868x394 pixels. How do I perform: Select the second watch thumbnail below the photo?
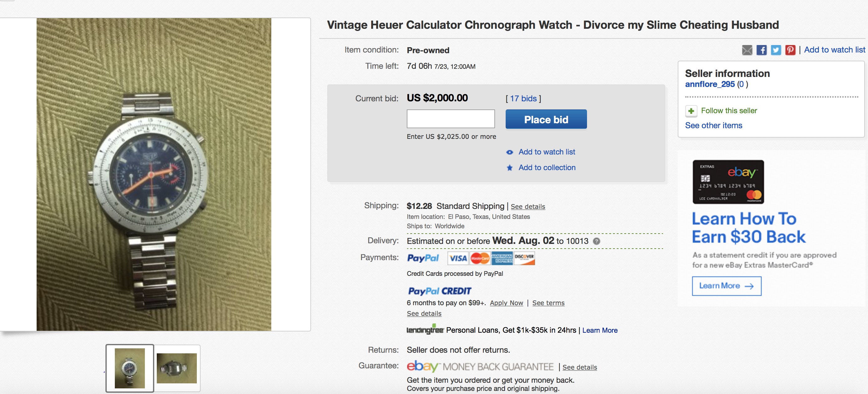point(176,368)
